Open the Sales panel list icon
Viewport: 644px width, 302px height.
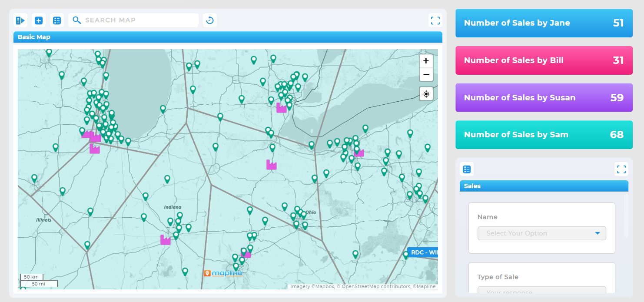pos(467,169)
